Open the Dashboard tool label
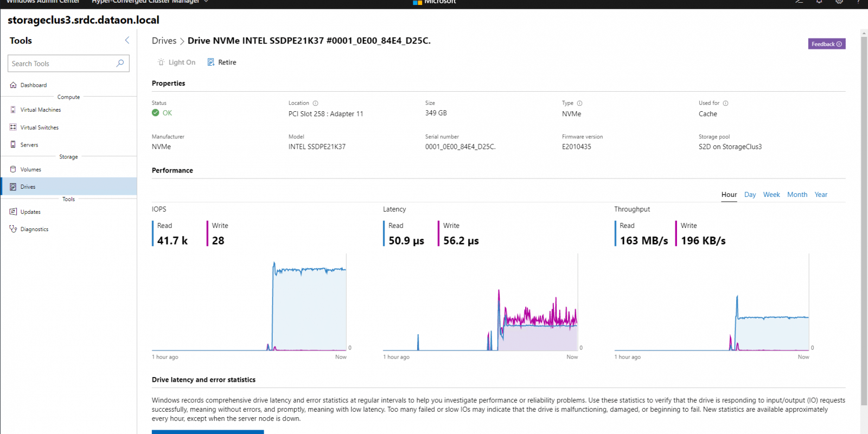 34,85
